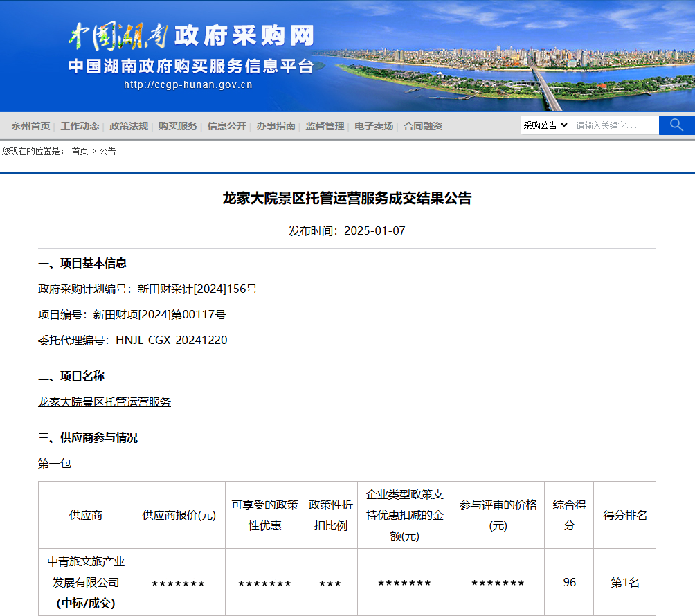The width and height of the screenshot is (695, 616).
Task: Open the underlined 龙家大院景区托管运营服务 project link
Action: tap(105, 401)
